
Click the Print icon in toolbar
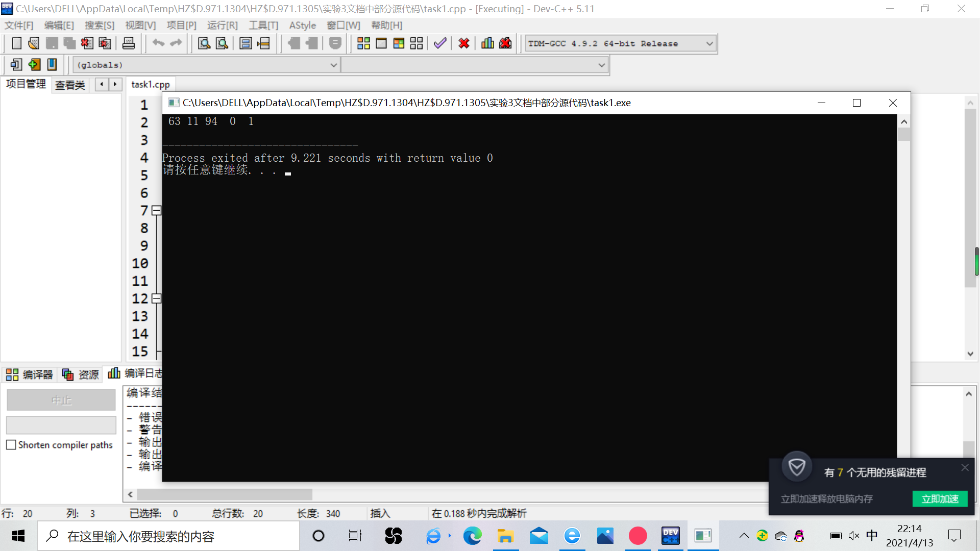(129, 43)
